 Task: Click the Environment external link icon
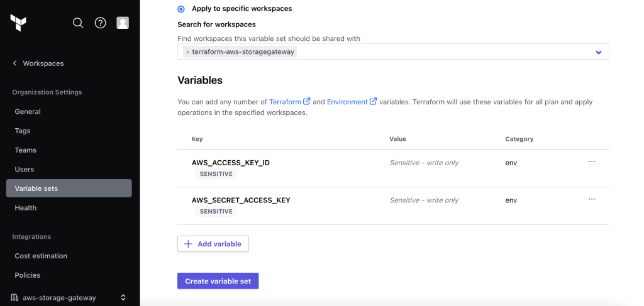click(x=373, y=101)
